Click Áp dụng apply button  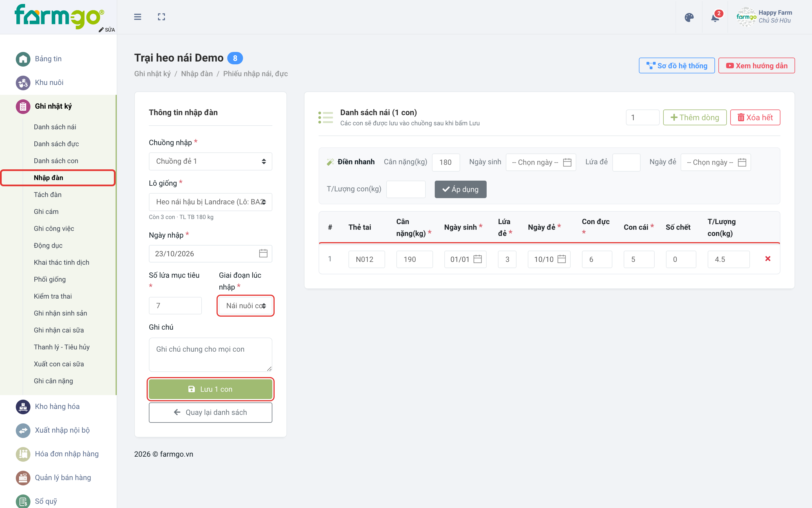click(x=460, y=189)
